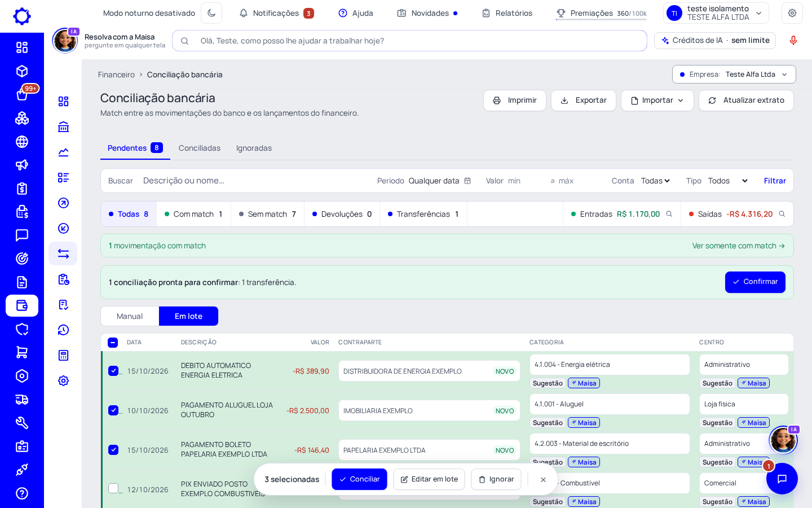The width and height of the screenshot is (812, 508).
Task: Click the search icon next to Saídas
Action: point(782,214)
